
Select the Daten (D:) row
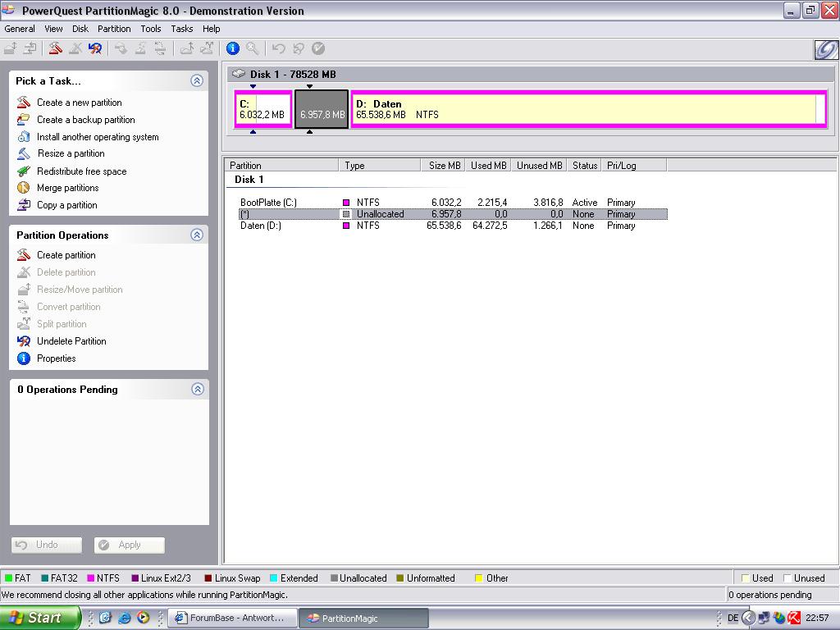(x=453, y=226)
